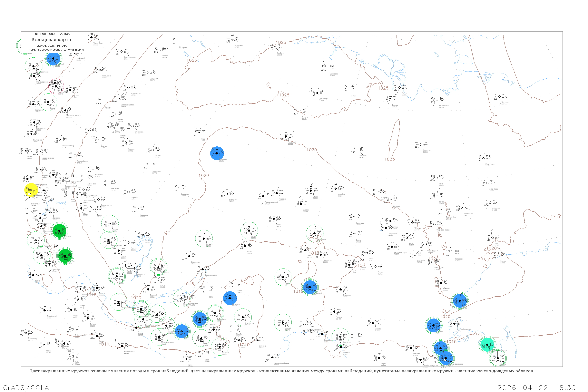Click the GrADS/COLA label
This screenshot has width=588, height=392.
[26, 387]
